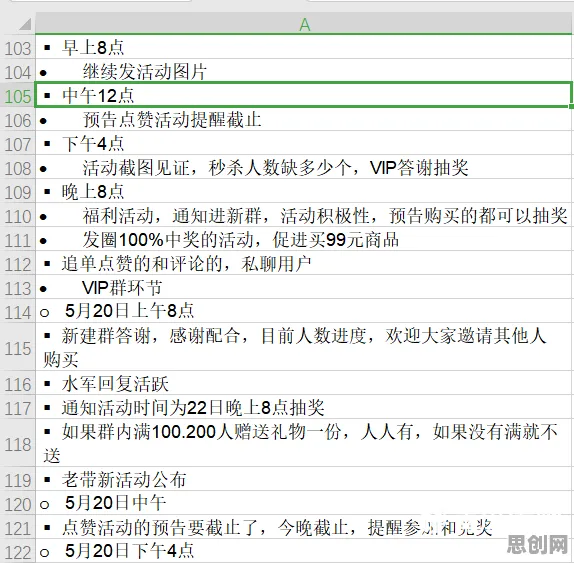Select row header 117
This screenshot has width=574, height=563.
click(x=18, y=408)
